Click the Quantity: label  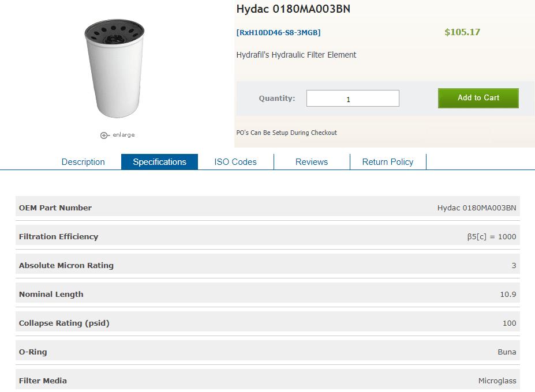(276, 99)
